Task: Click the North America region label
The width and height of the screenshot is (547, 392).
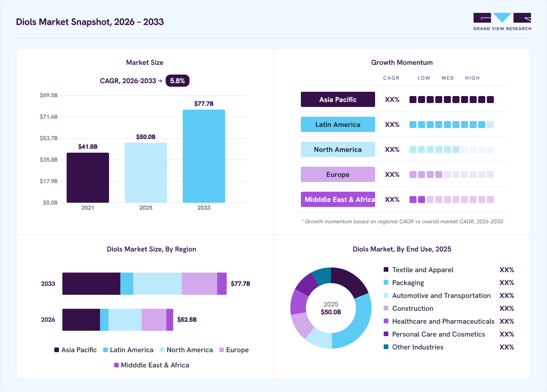Action: [338, 150]
